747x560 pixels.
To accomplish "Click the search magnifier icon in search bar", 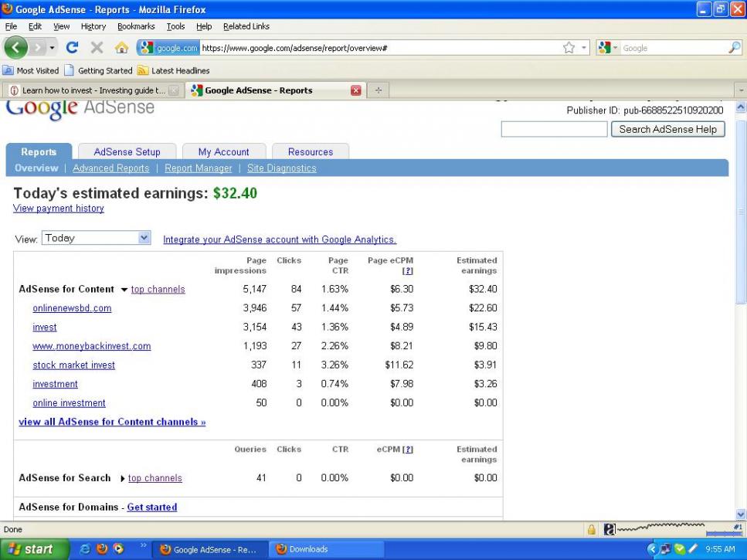I will click(x=734, y=48).
